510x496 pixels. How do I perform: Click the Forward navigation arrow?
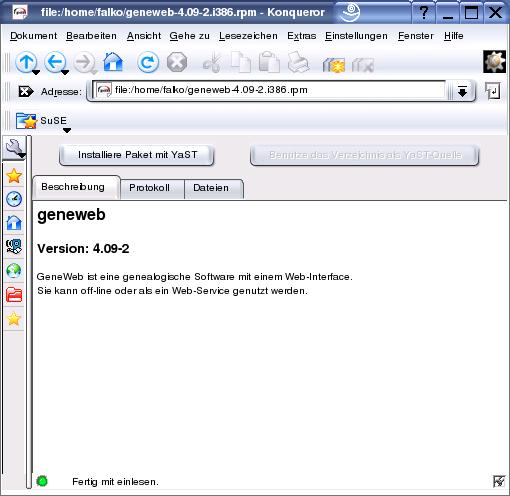(84, 62)
